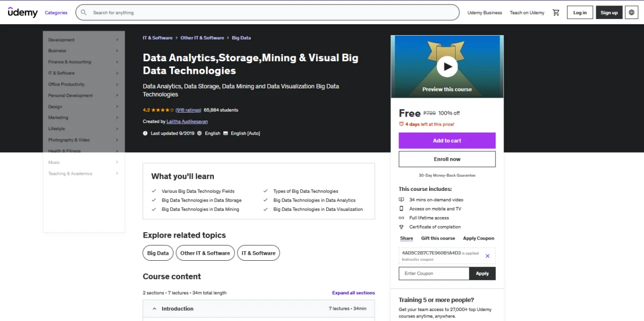644x321 pixels.
Task: Open the shopping cart icon
Action: [x=556, y=13]
